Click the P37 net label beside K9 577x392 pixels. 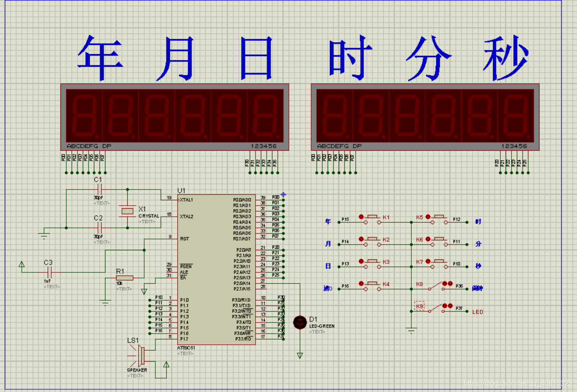[459, 308]
